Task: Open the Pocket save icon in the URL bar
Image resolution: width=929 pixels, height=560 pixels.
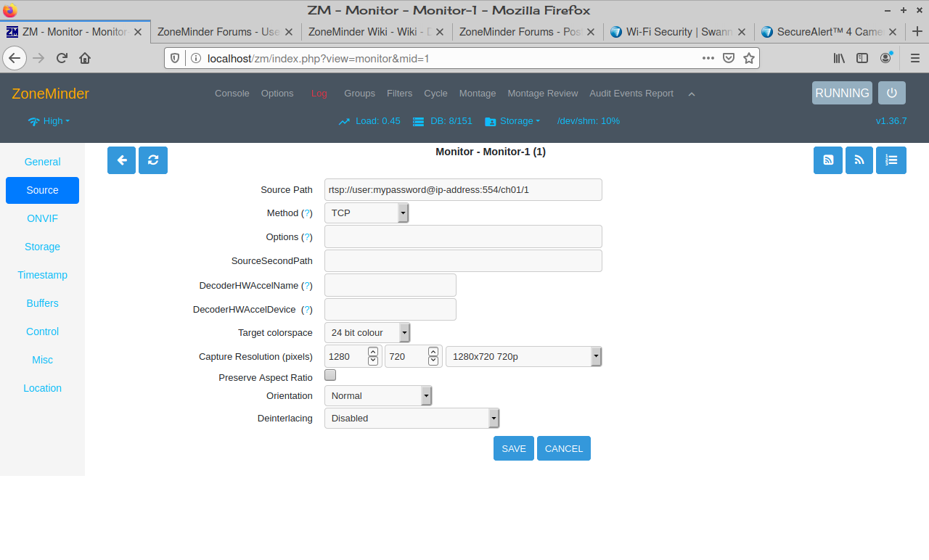Action: point(729,58)
